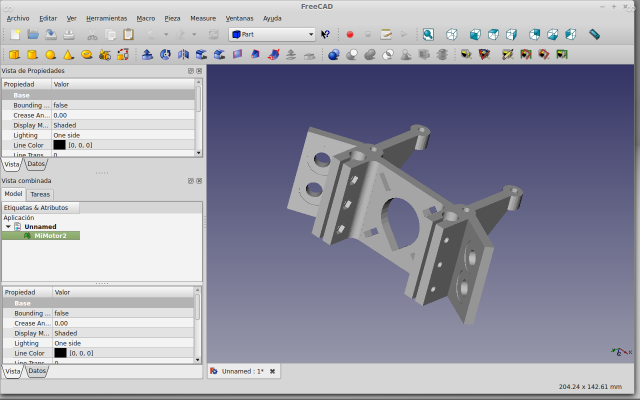
Task: Open the Editar menu
Action: [48, 18]
